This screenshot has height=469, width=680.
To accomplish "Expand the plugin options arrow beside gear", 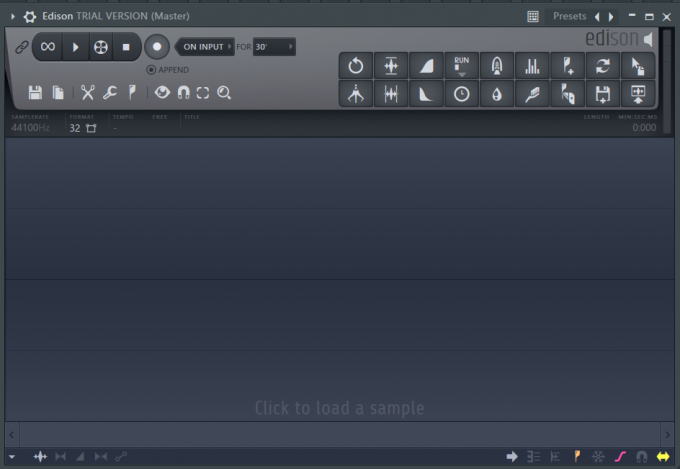I will tap(13, 16).
